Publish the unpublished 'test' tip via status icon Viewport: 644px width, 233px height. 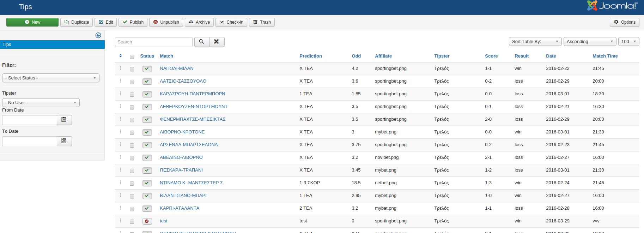tap(147, 221)
